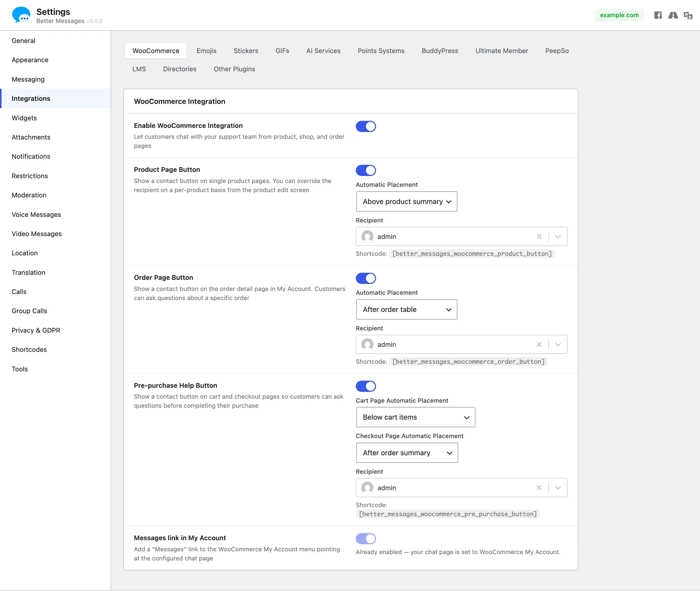Viewport: 700px width, 591px height.
Task: Select the BuddyPress tab
Action: tap(440, 51)
